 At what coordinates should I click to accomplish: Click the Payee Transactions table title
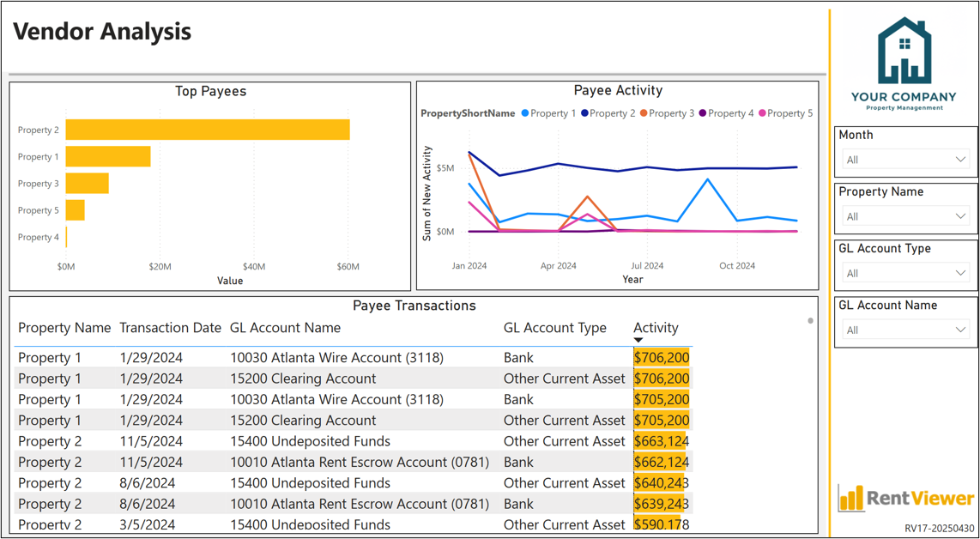tap(414, 306)
